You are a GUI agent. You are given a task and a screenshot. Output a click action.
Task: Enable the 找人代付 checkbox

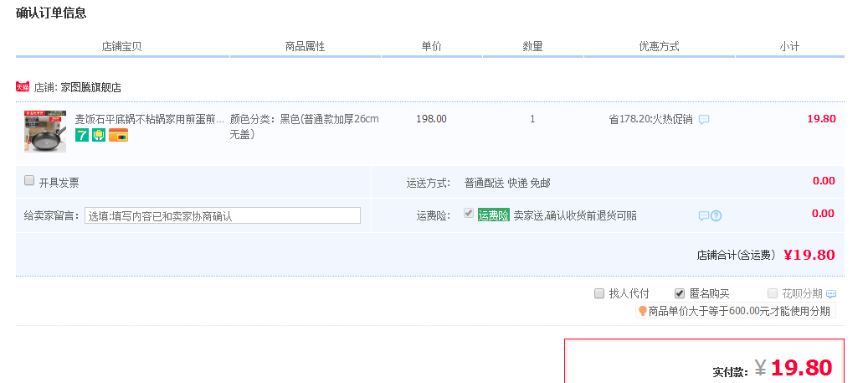[x=599, y=293]
